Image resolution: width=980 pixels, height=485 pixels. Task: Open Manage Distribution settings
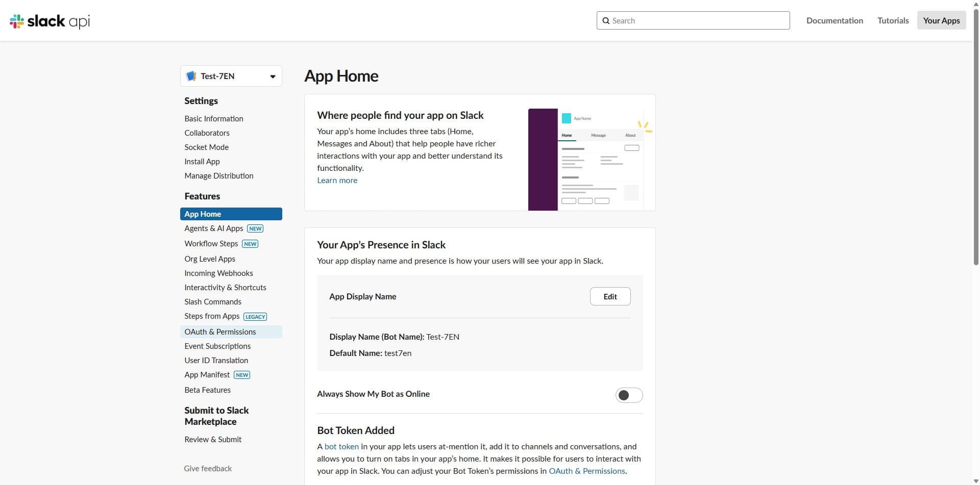coord(219,175)
